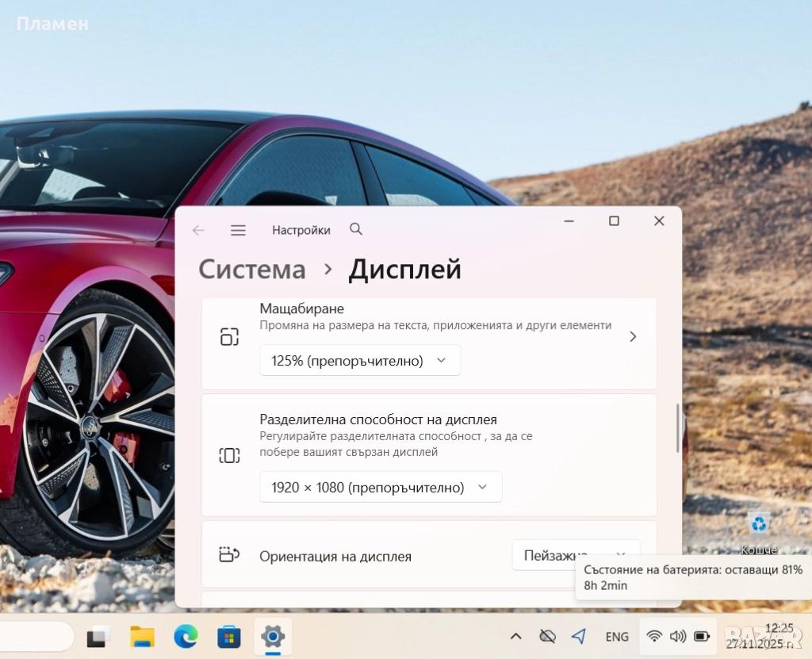Open the Settings navigation hamburger menu

point(238,230)
